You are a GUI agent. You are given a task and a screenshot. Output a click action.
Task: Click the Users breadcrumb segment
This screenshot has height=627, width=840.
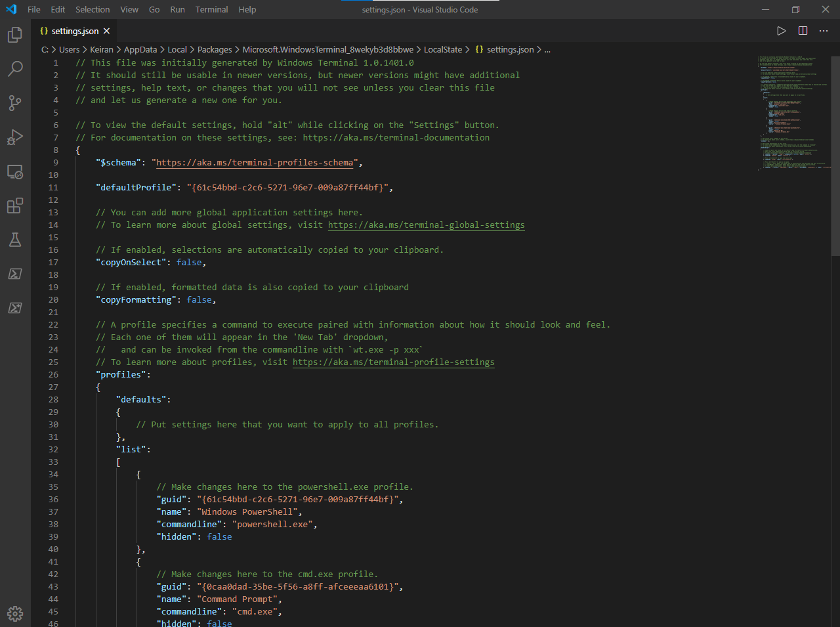(x=70, y=49)
